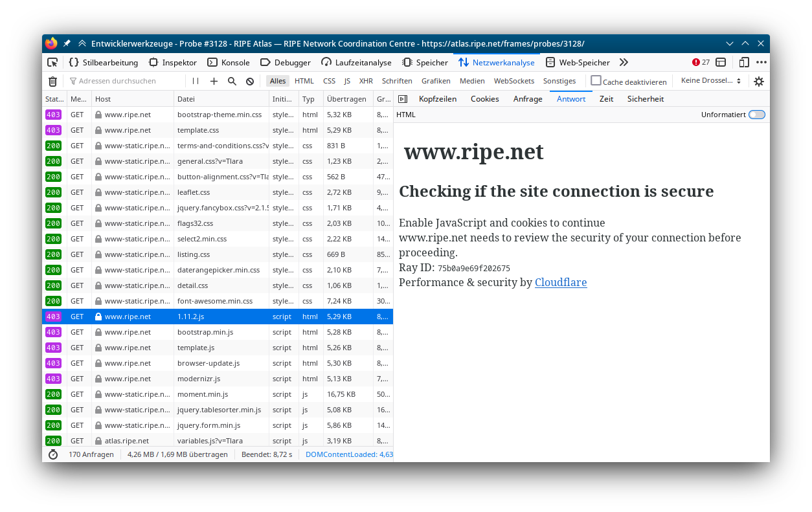The image size is (812, 512).
Task: Toggle the Alles request filter
Action: [x=278, y=81]
